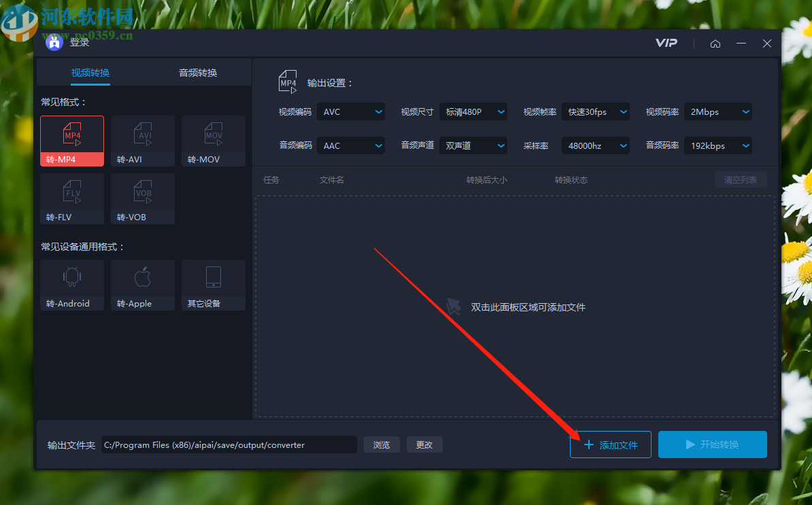Click the MP4 output settings file icon
Screen dimensions: 812x505
click(x=288, y=82)
